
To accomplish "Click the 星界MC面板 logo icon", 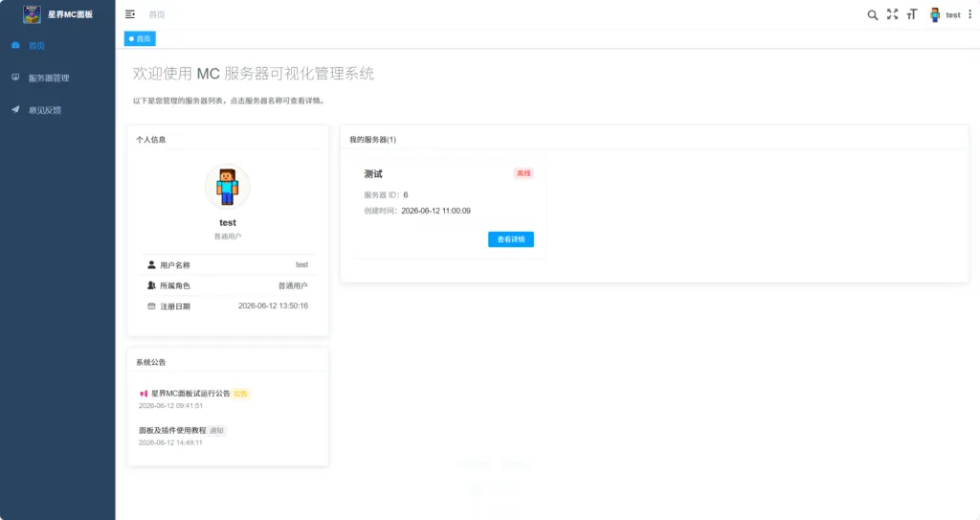I will (x=32, y=14).
